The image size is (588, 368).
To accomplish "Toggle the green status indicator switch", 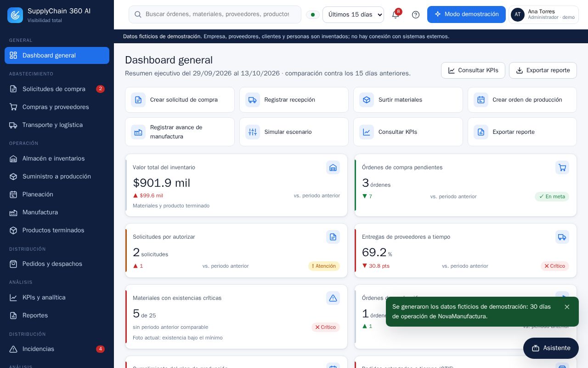I will (x=313, y=15).
